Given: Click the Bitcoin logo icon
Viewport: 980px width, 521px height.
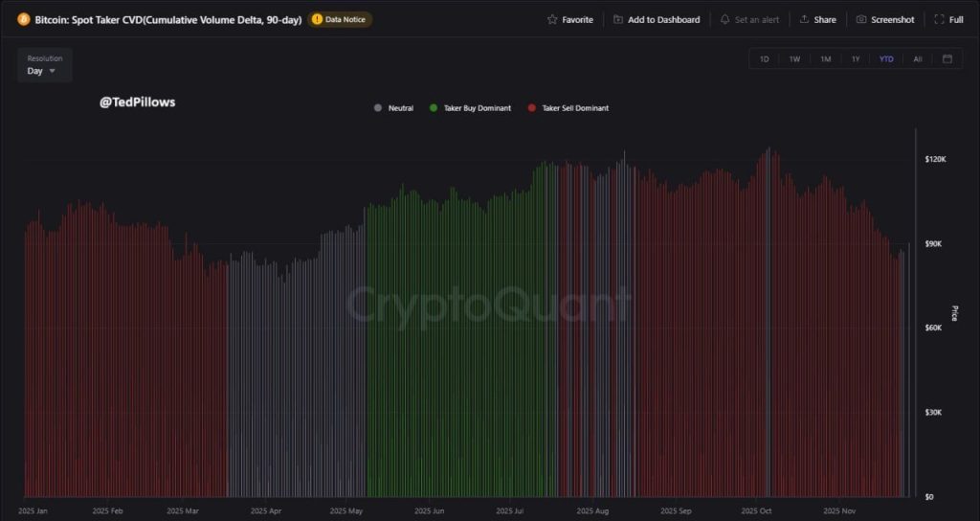Looking at the screenshot, I should [24, 19].
